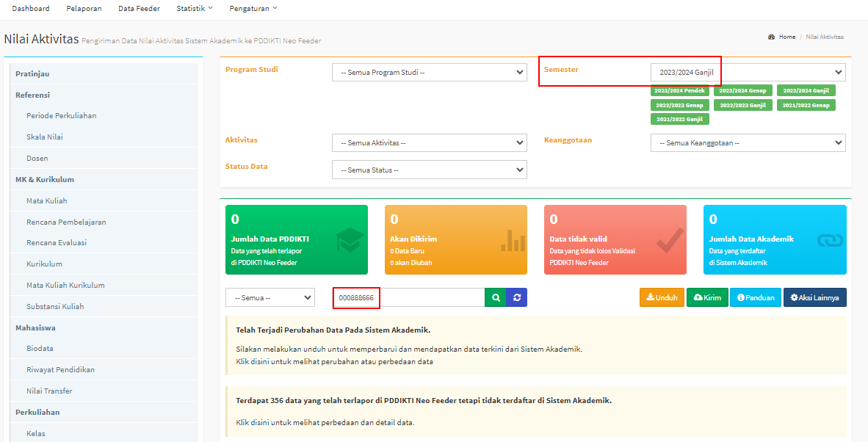Select Dosen in the sidebar
868x442 pixels.
pyautogui.click(x=104, y=158)
